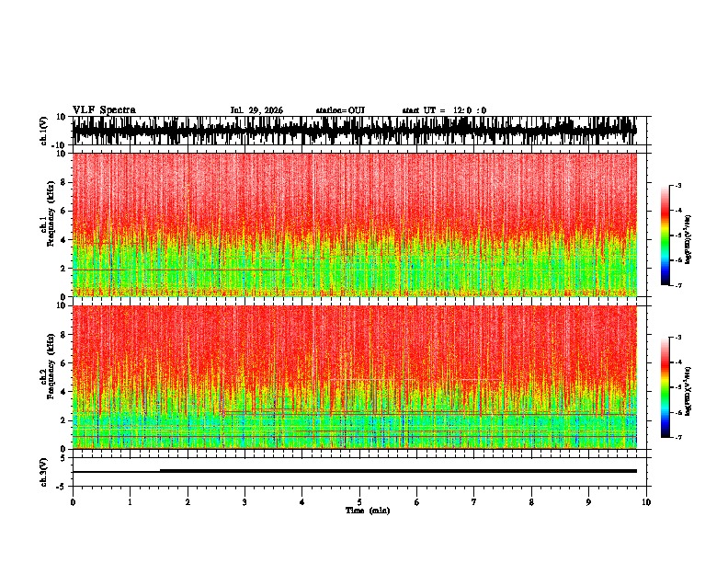Click the "ch.1(V)" waveform axis label
Viewport: 728px width, 563px height.
pos(44,131)
